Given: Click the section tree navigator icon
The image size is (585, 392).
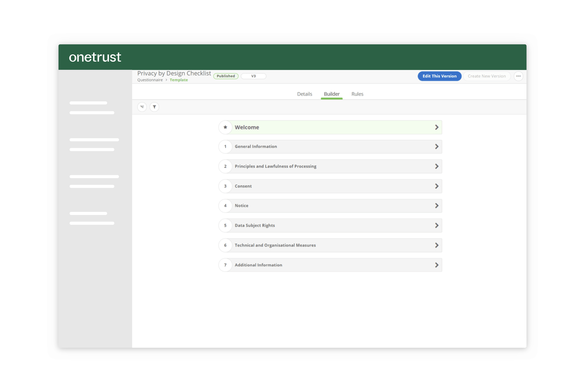Looking at the screenshot, I should tap(142, 107).
